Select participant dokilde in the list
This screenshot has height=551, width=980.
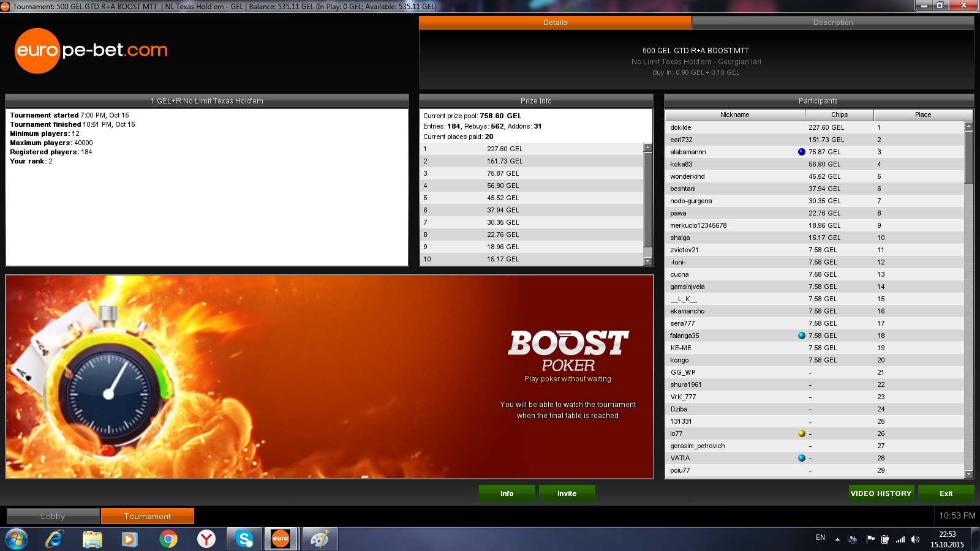815,127
